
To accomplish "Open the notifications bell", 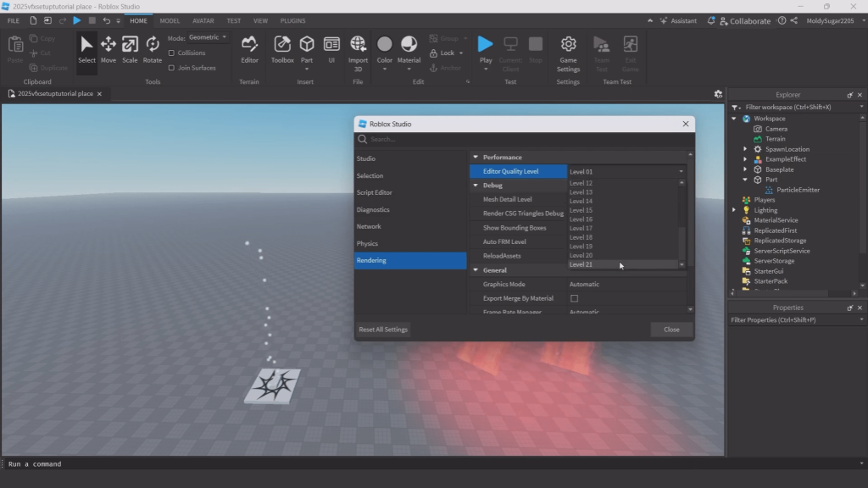I will click(x=711, y=21).
